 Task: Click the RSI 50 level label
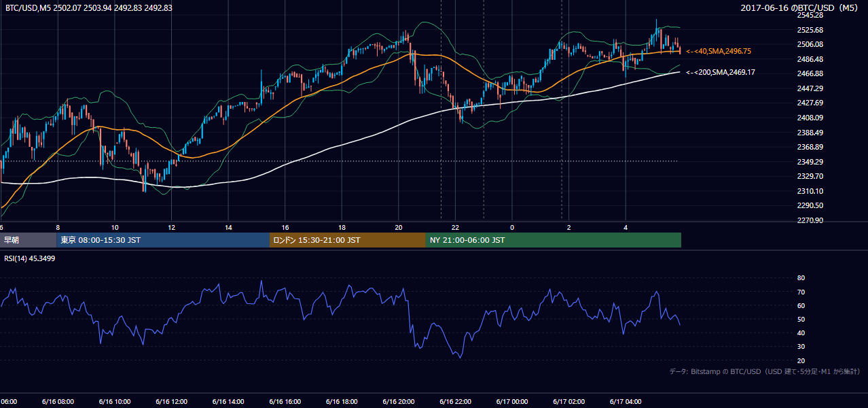pyautogui.click(x=801, y=319)
